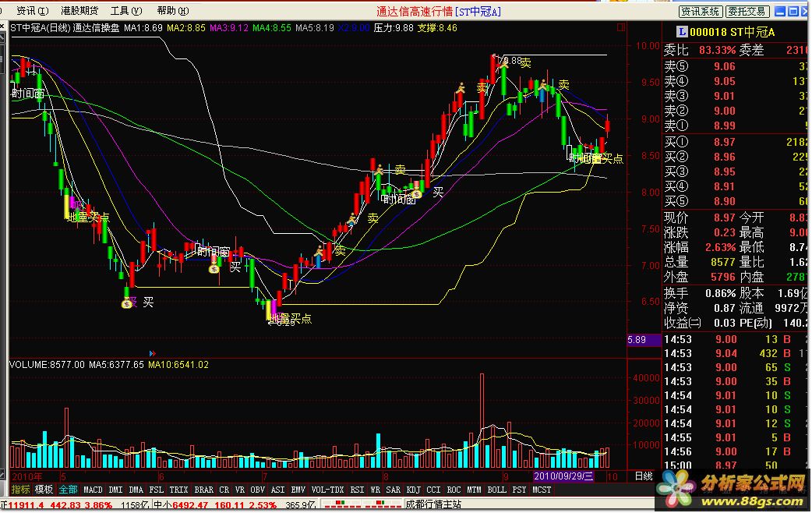Click the 14:53 9.04 432 trade row
Screen dimensions: 812x513
736,353
